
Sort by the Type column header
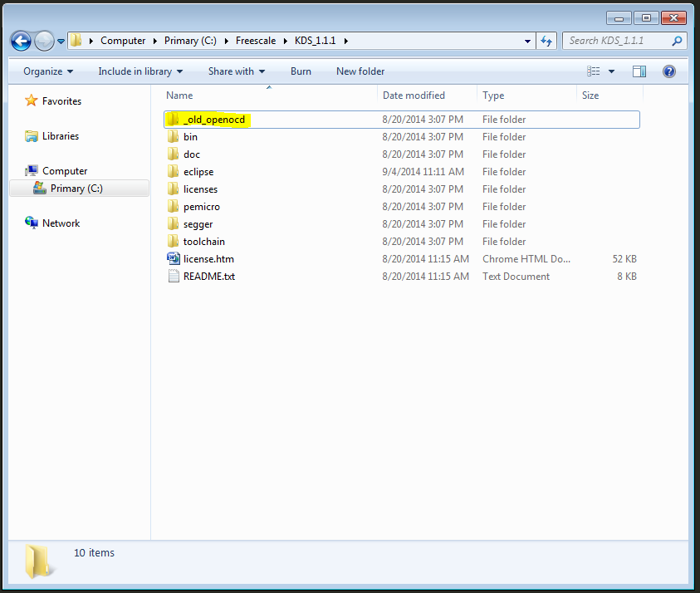[x=493, y=96]
